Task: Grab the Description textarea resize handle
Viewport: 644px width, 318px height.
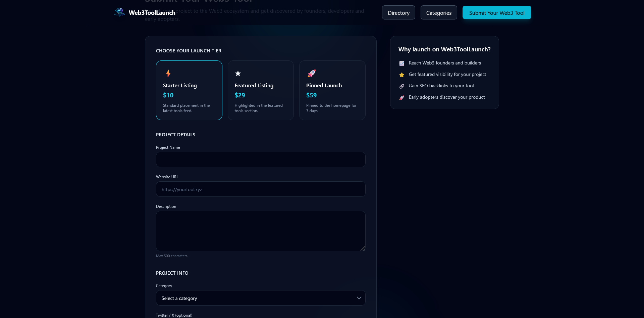Action: tap(363, 248)
